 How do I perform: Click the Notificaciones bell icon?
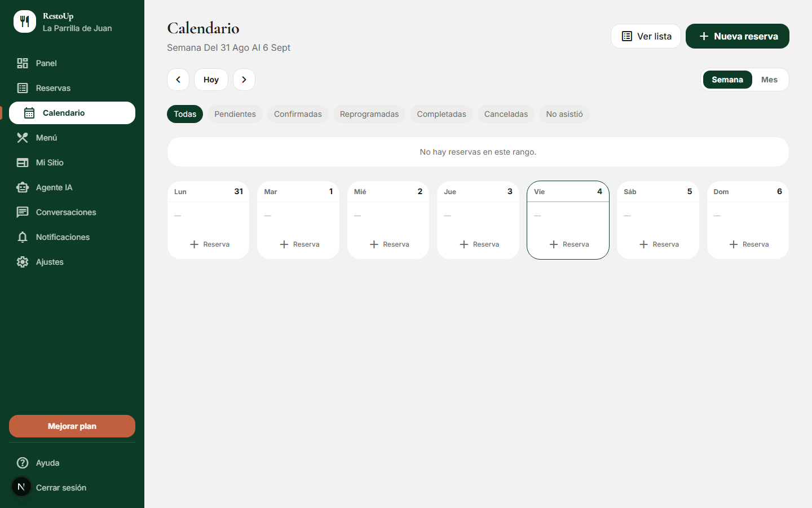coord(23,237)
